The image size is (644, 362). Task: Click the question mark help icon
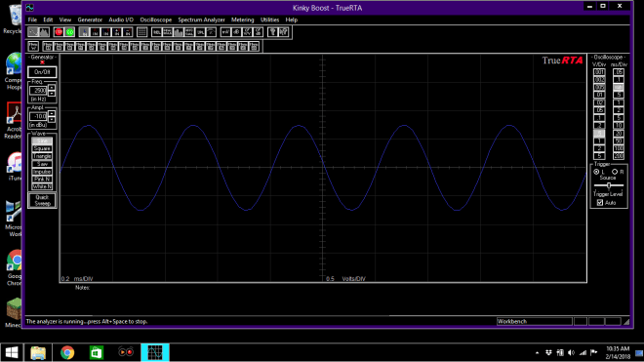tap(272, 32)
